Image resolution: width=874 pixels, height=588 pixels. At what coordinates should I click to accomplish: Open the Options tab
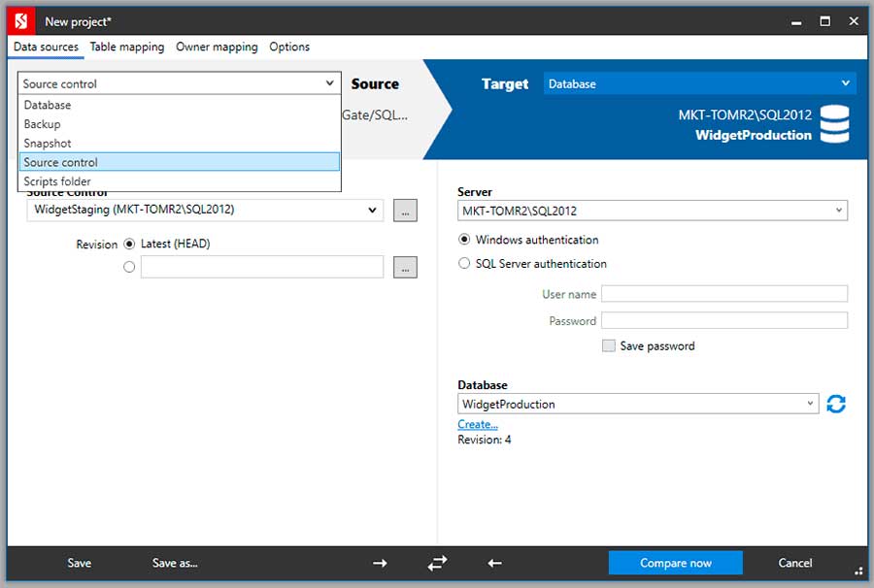coord(288,47)
